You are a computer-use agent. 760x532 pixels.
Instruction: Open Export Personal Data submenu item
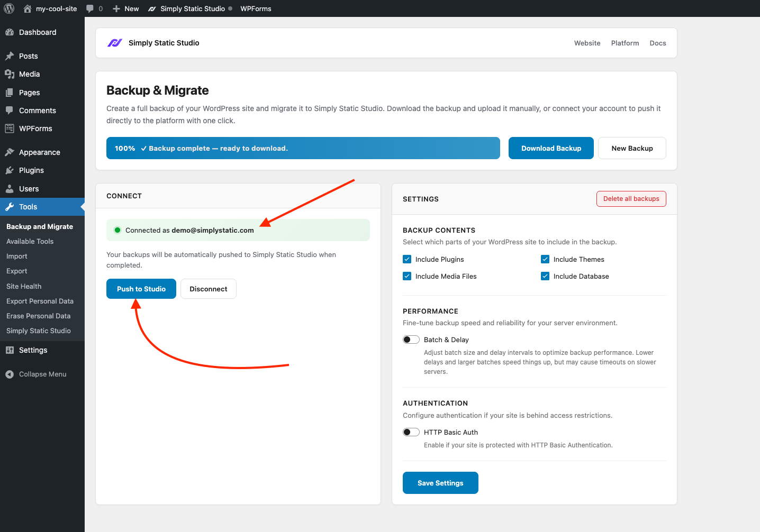click(x=40, y=301)
